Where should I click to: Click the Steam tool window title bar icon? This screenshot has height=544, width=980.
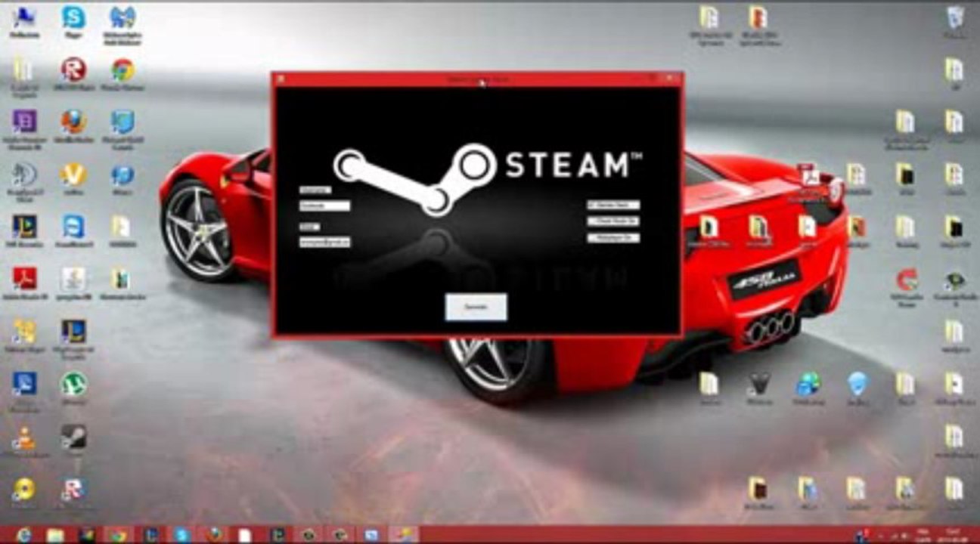pos(280,78)
